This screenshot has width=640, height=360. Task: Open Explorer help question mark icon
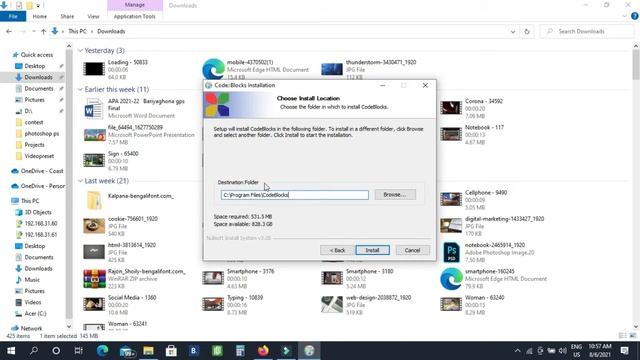pos(635,16)
